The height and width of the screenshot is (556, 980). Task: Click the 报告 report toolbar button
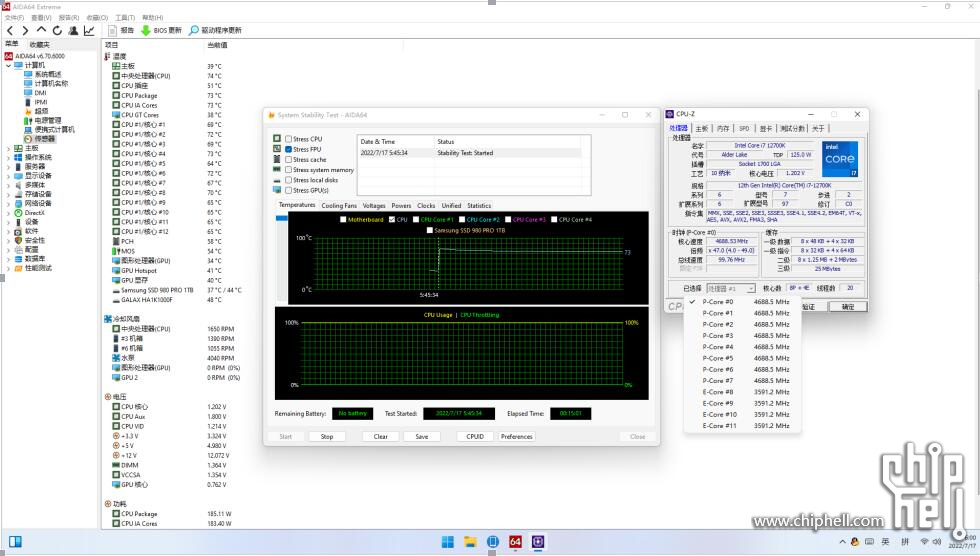[121, 30]
